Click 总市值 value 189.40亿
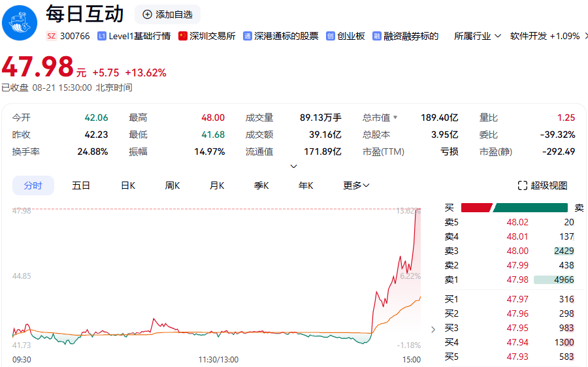The width and height of the screenshot is (588, 367). [x=440, y=118]
